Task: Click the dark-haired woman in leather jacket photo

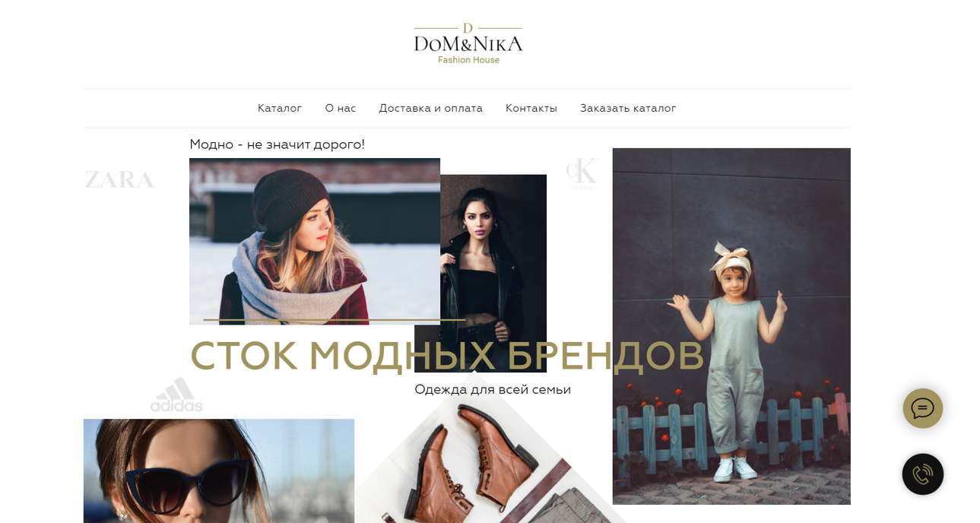Action: [493, 251]
